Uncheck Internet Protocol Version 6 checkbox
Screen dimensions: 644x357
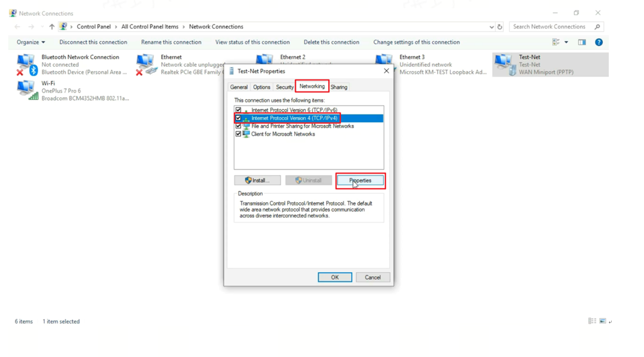(x=238, y=110)
